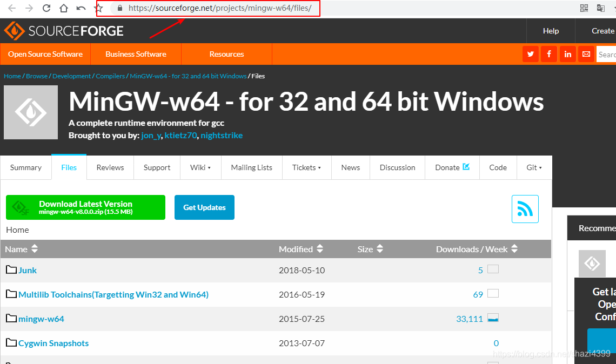Click the mingw-w64 folder icon

click(x=11, y=319)
